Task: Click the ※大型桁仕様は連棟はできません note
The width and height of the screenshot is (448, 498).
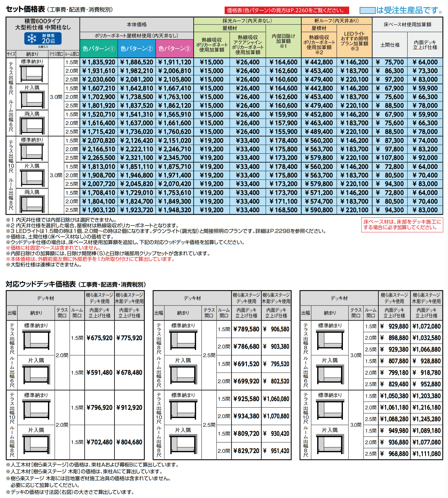Action: click(44, 265)
